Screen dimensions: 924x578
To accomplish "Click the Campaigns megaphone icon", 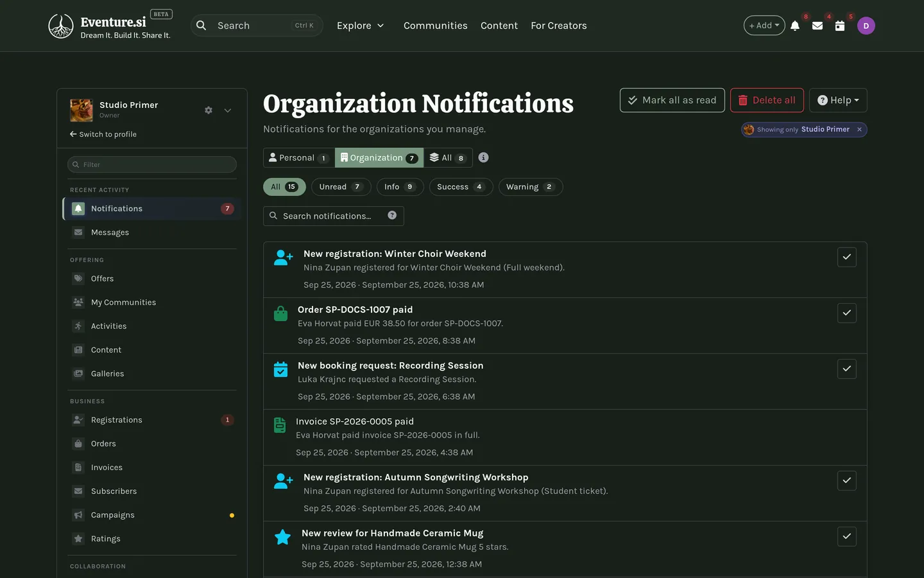I will pos(78,515).
